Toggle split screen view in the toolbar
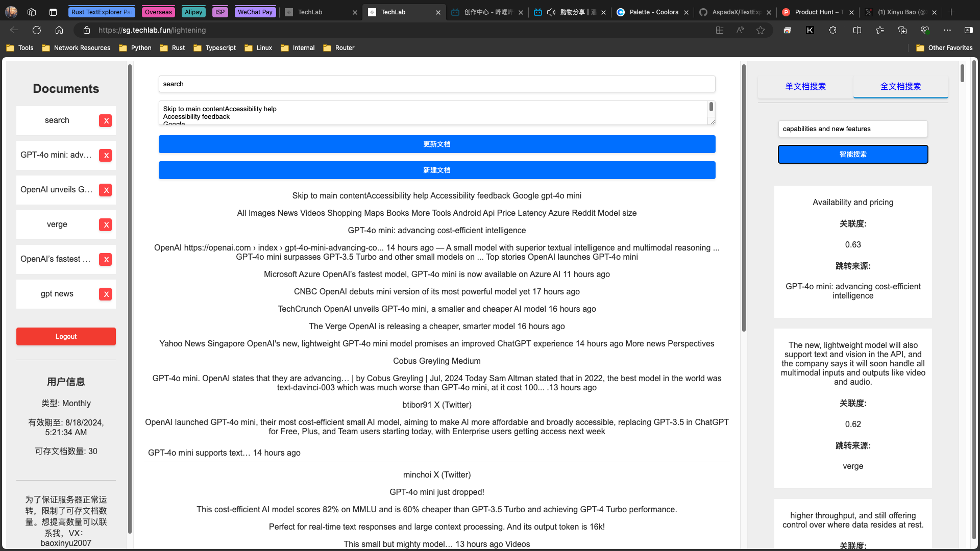980x551 pixels. 857,30
